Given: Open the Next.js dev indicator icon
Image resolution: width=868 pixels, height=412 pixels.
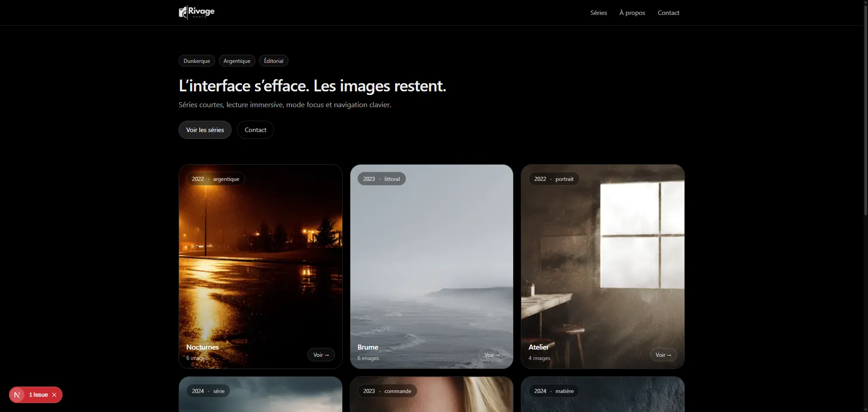Looking at the screenshot, I should pyautogui.click(x=17, y=394).
